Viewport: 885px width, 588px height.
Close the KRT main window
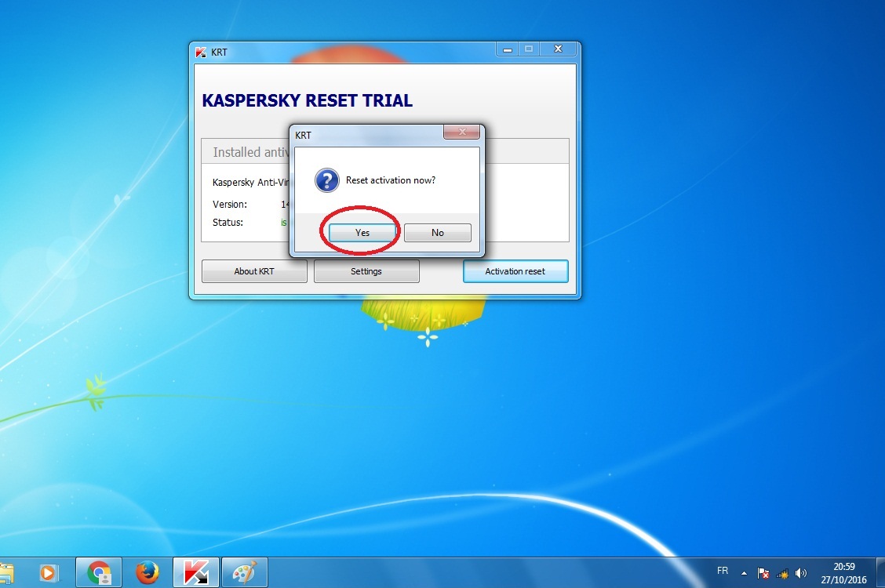[x=558, y=49]
